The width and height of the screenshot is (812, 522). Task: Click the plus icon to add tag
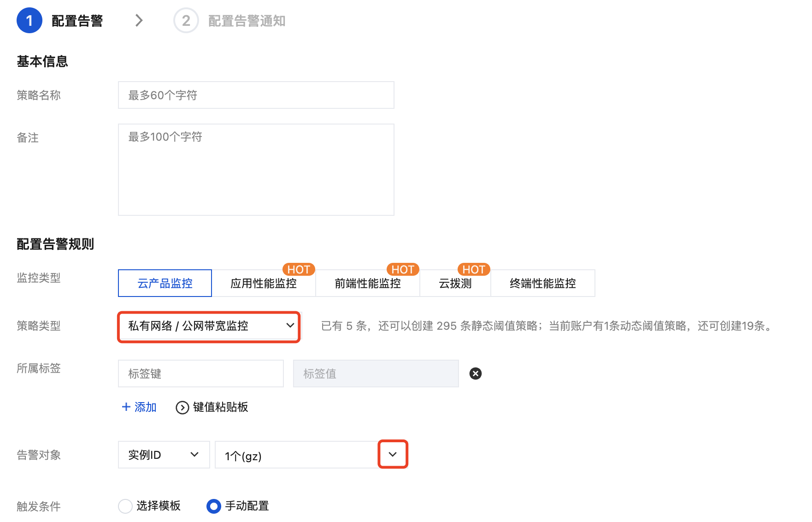click(x=126, y=407)
